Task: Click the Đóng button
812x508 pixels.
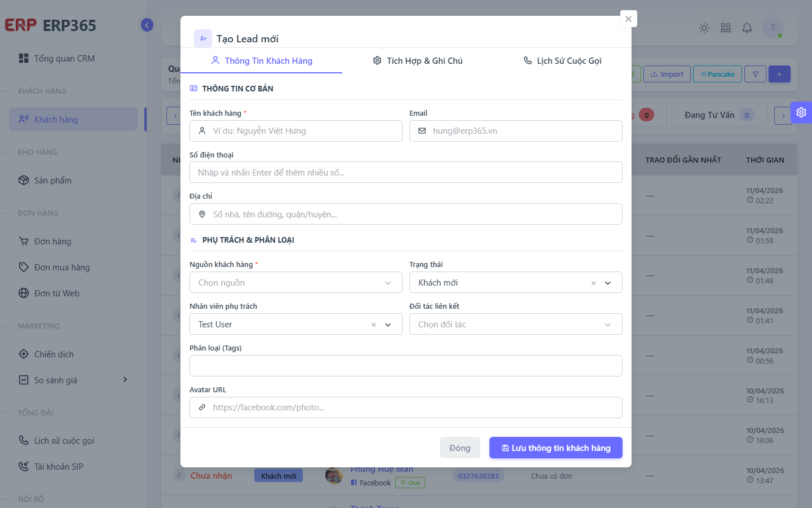Action: [460, 448]
